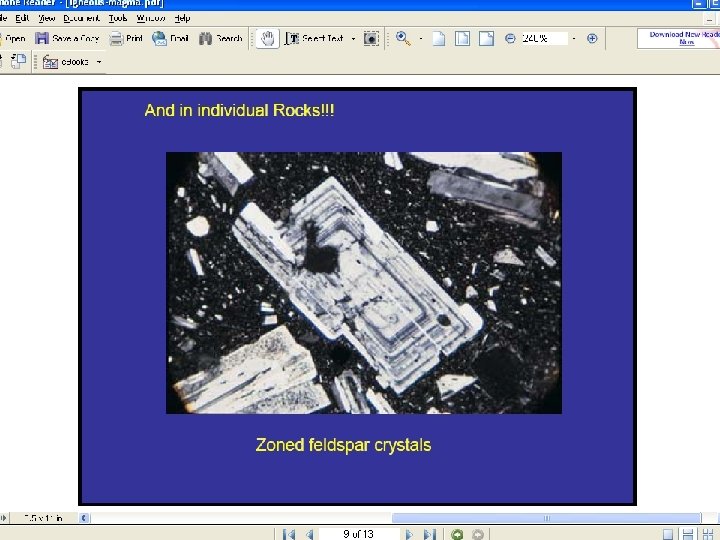Choose the Snapshot camera tool
The image size is (720, 540).
point(371,39)
